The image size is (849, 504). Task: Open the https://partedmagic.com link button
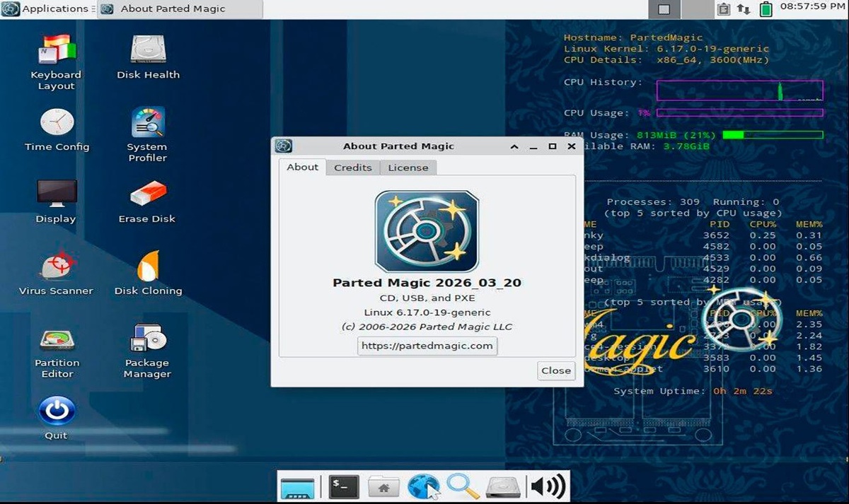(x=427, y=346)
